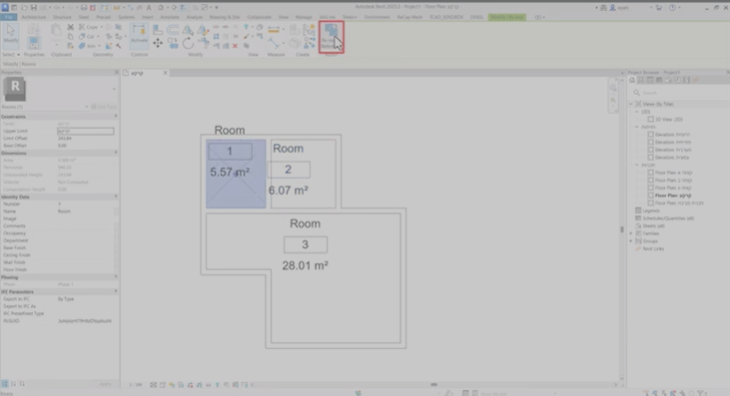Toggle the checkbox of the bold Floor Plan item

(x=651, y=195)
